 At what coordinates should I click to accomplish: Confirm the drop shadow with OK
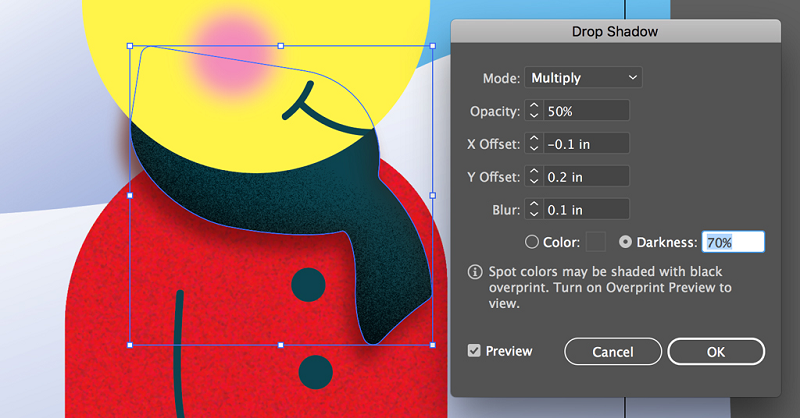click(x=716, y=351)
